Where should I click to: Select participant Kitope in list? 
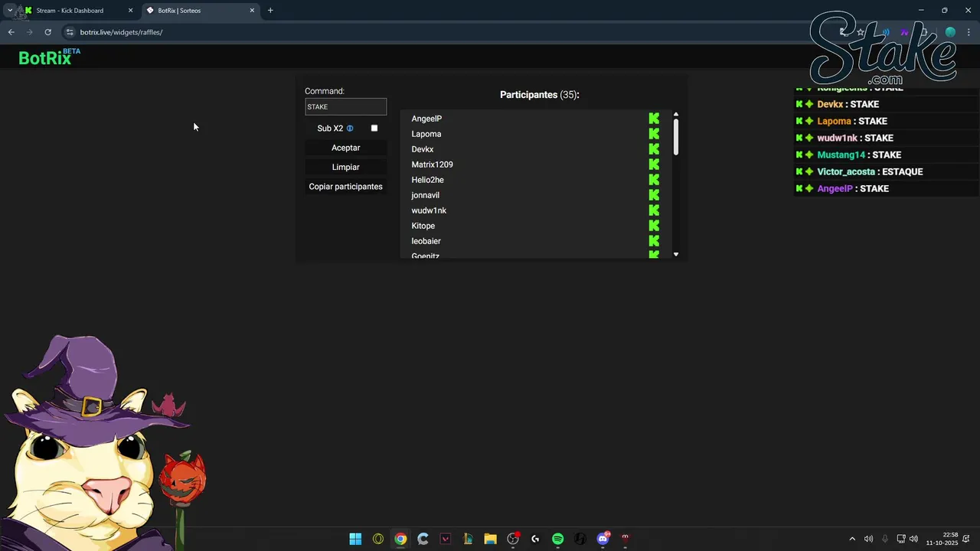tap(423, 226)
